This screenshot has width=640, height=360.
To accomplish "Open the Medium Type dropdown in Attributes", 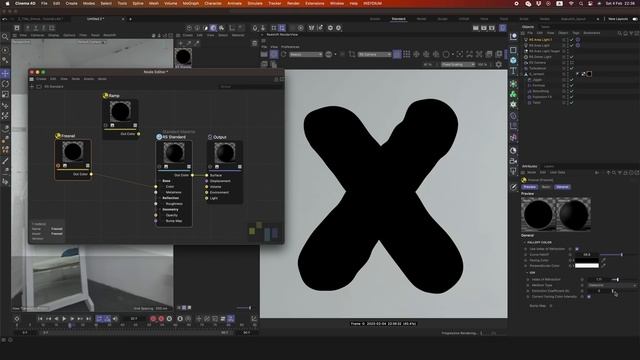I will click(x=612, y=285).
